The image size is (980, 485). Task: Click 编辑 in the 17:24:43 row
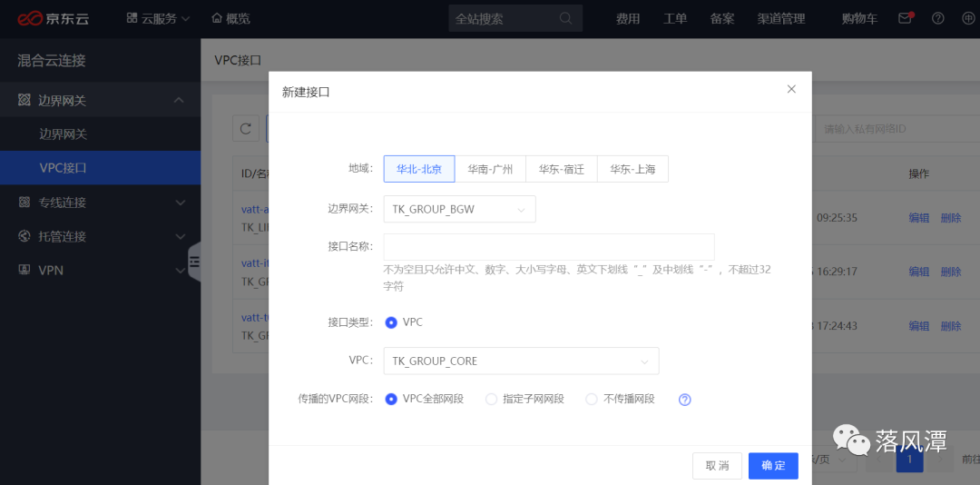(x=918, y=325)
